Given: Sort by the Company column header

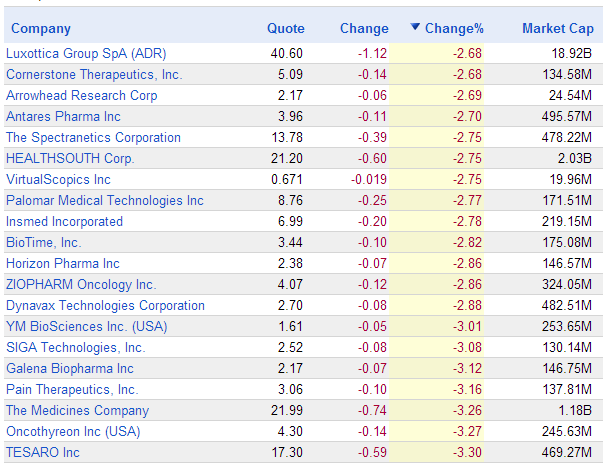Looking at the screenshot, I should pos(41,29).
